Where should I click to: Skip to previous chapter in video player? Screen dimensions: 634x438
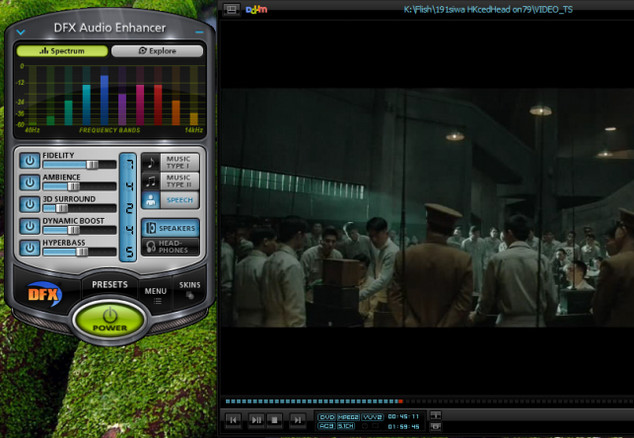pos(233,420)
